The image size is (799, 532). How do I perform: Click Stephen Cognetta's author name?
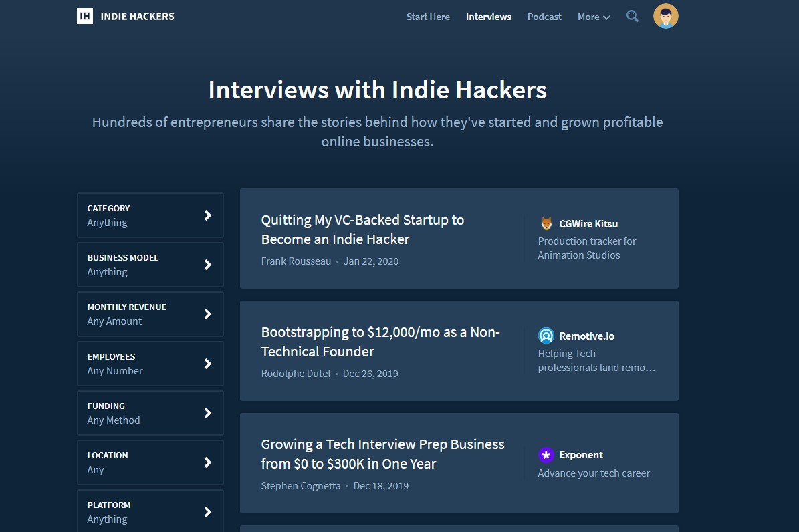pyautogui.click(x=301, y=486)
